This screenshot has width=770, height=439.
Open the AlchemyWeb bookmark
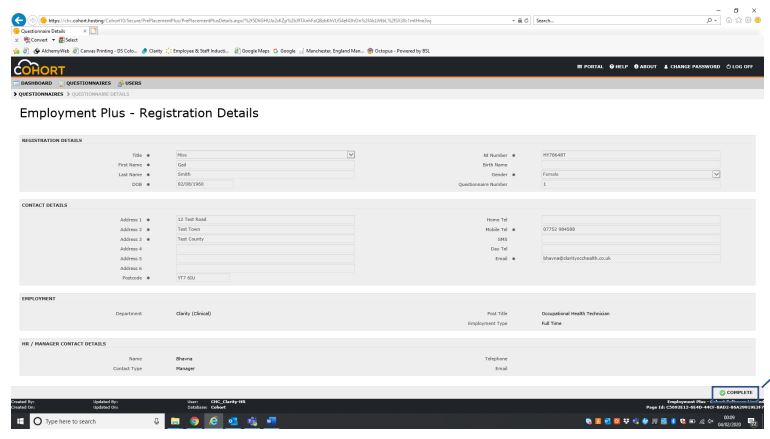(x=52, y=51)
